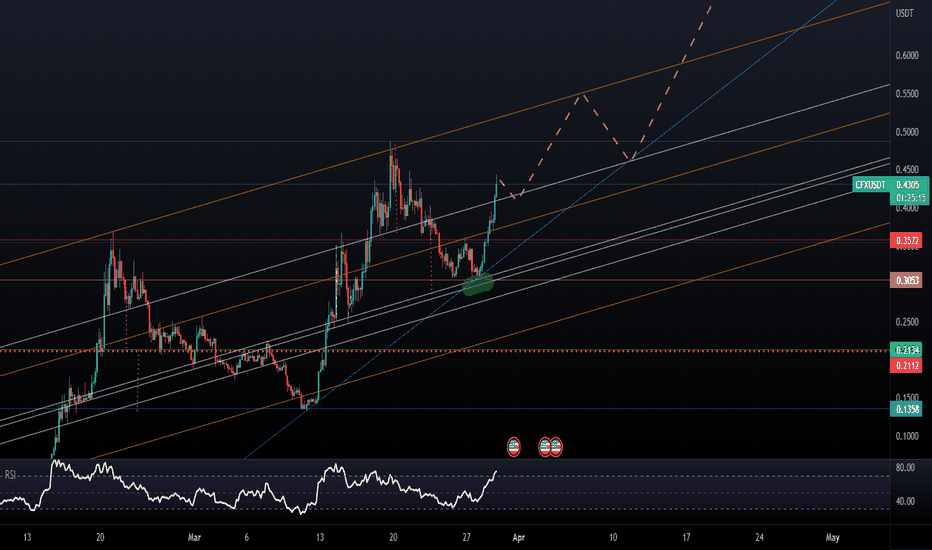Click the Apr date label on time axis

(x=518, y=538)
